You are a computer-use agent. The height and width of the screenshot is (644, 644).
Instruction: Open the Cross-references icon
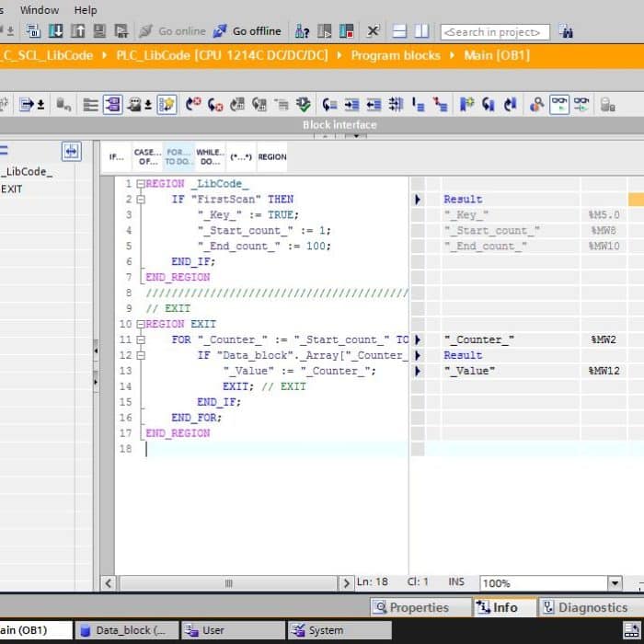pyautogui.click(x=373, y=30)
